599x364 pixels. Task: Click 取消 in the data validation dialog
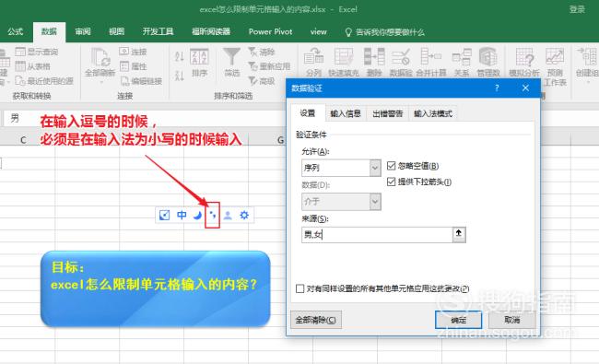point(512,320)
